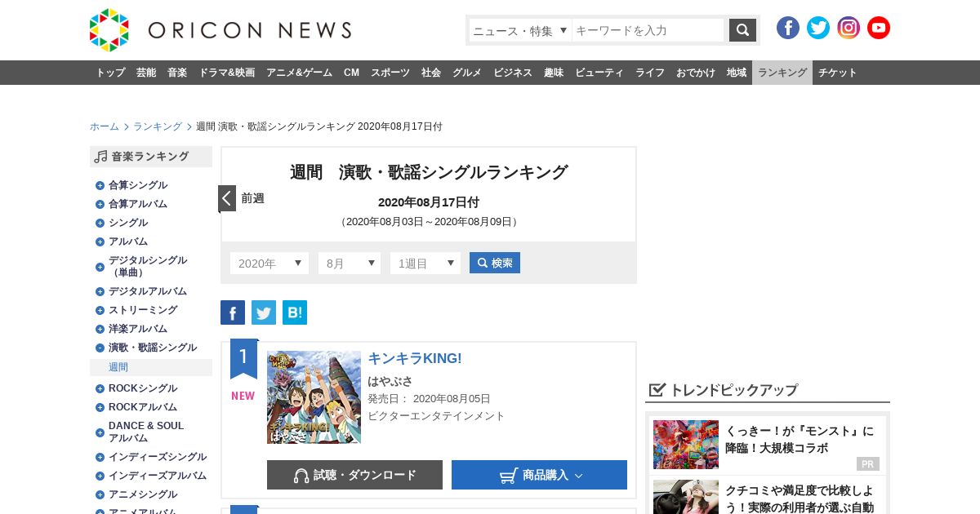Screen dimensions: 980x514
Task: Open 趣味 navigation tab
Action: tap(554, 73)
